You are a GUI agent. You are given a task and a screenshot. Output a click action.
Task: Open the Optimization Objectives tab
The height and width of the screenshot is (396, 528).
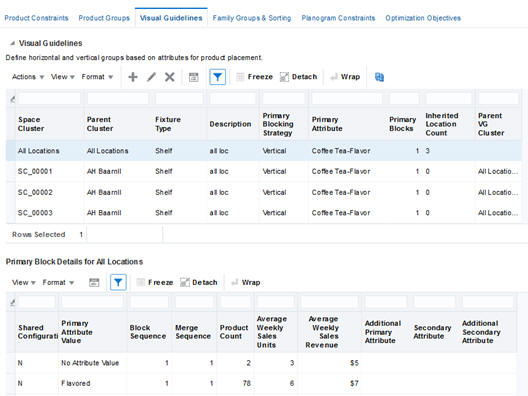click(x=423, y=18)
